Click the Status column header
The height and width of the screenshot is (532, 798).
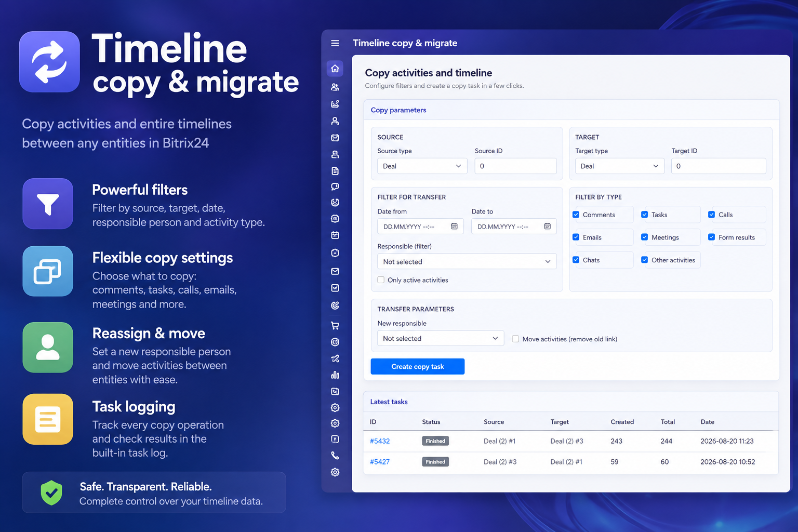pyautogui.click(x=431, y=422)
